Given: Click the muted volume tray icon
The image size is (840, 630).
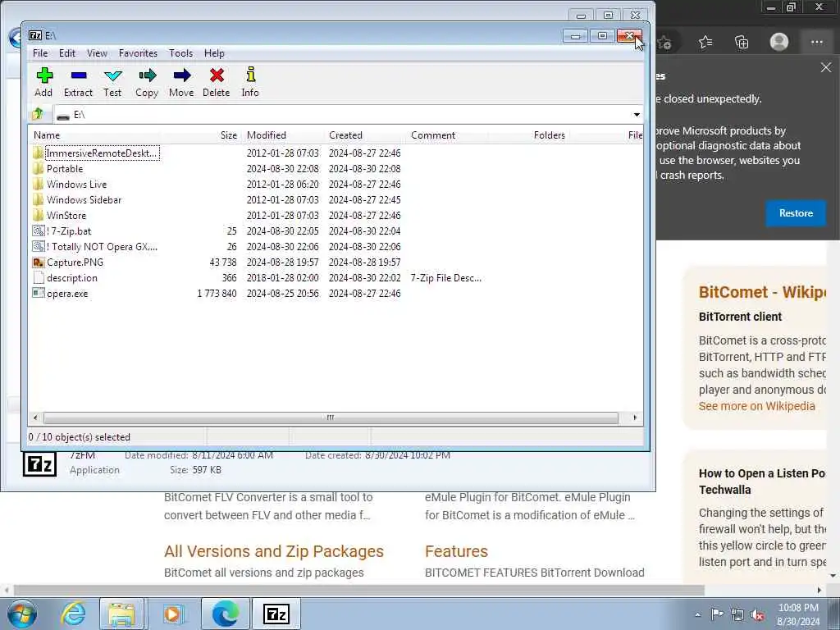Looking at the screenshot, I should 757,615.
